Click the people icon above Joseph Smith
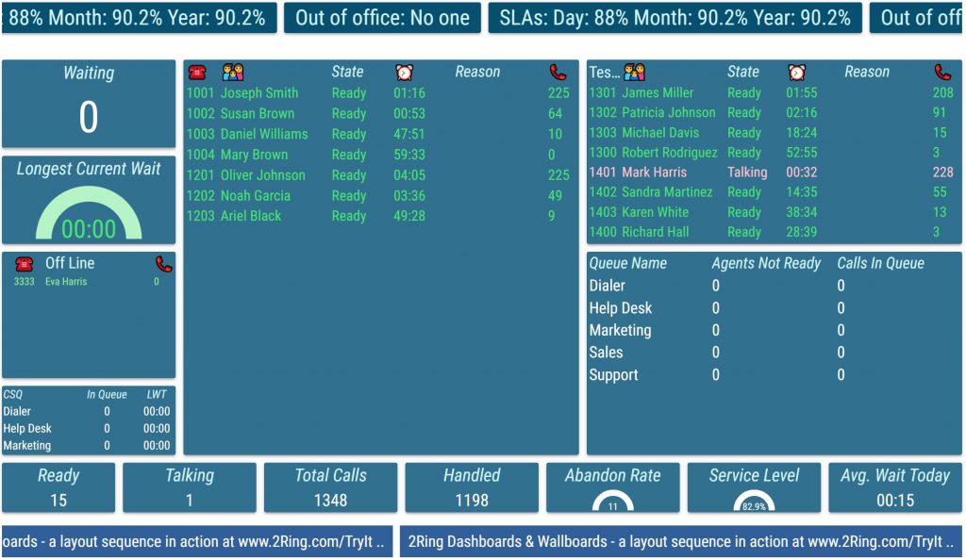The image size is (966, 560). pyautogui.click(x=233, y=73)
